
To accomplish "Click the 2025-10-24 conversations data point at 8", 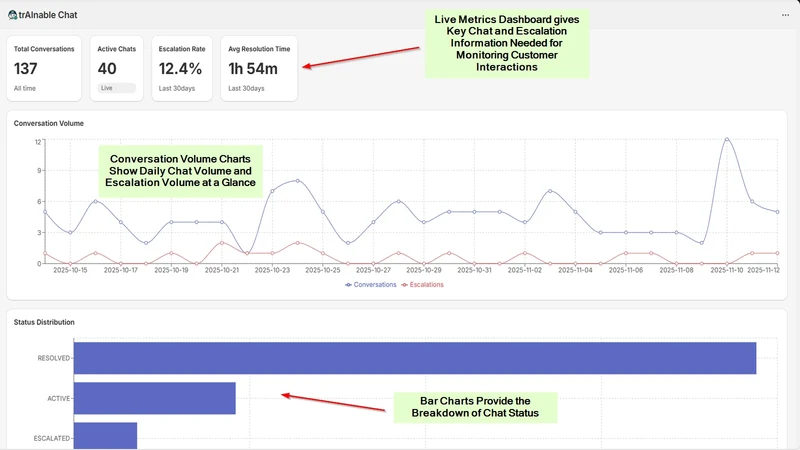I will pyautogui.click(x=297, y=181).
